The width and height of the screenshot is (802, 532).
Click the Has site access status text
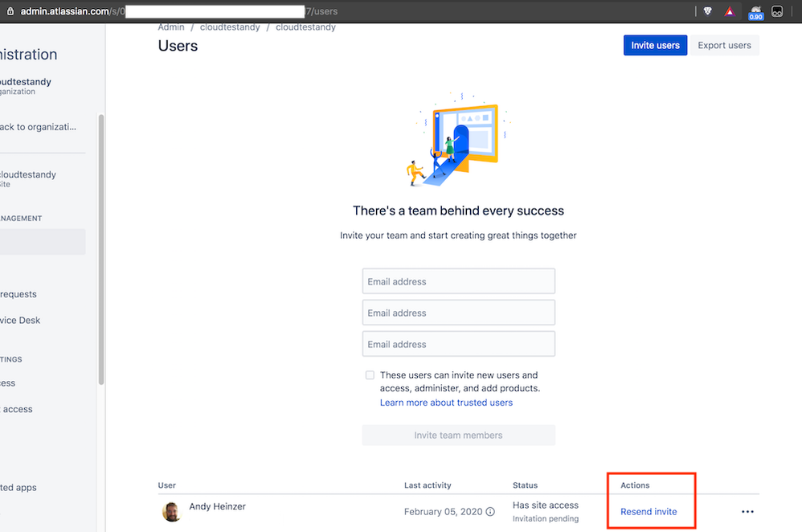(x=546, y=505)
